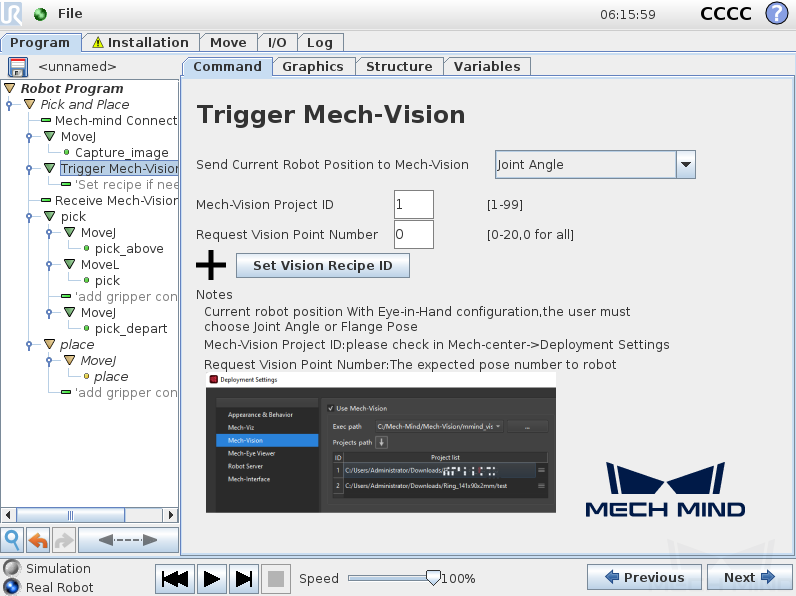Click the UR logo icon
The width and height of the screenshot is (796, 596).
pyautogui.click(x=11, y=14)
